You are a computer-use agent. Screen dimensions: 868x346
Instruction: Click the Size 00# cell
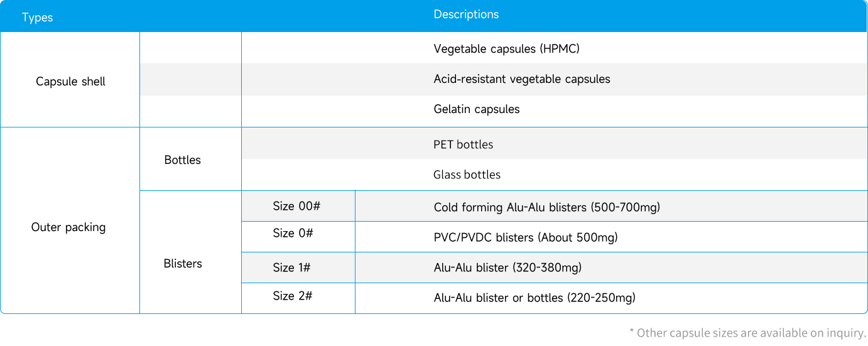tap(297, 206)
